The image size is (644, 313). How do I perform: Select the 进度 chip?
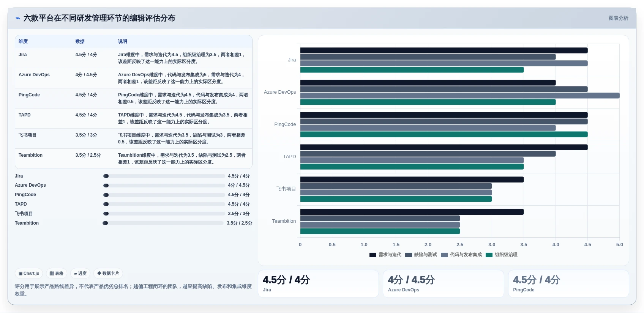pos(80,273)
